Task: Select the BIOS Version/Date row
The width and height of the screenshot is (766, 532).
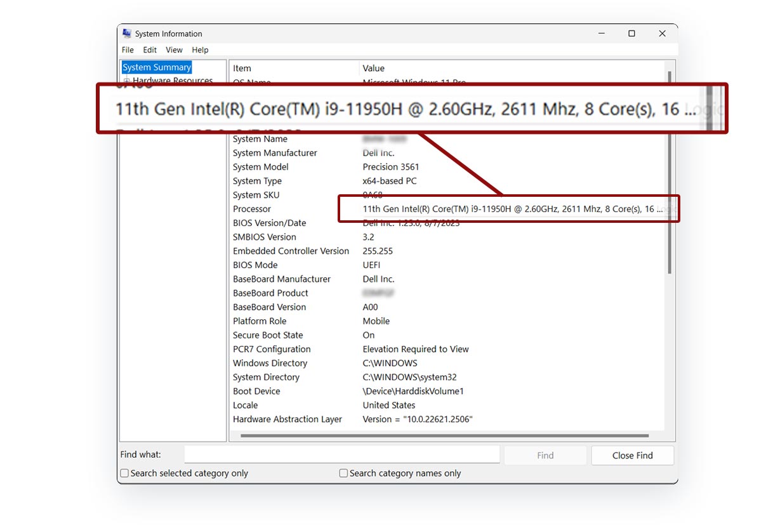Action: click(447, 223)
